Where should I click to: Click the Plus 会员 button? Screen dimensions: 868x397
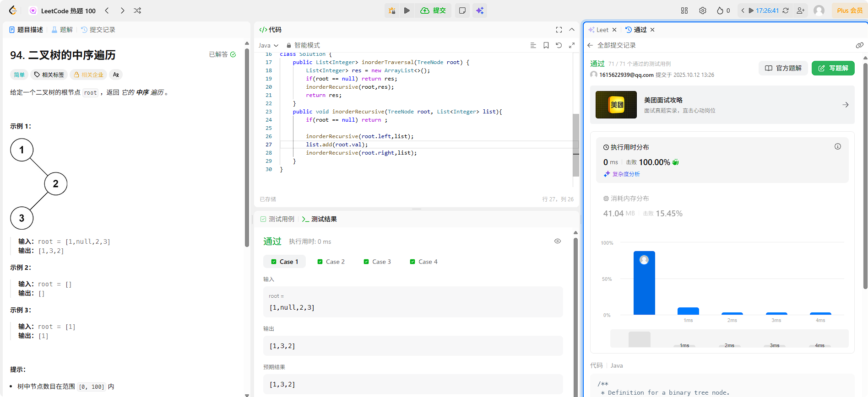click(x=849, y=11)
